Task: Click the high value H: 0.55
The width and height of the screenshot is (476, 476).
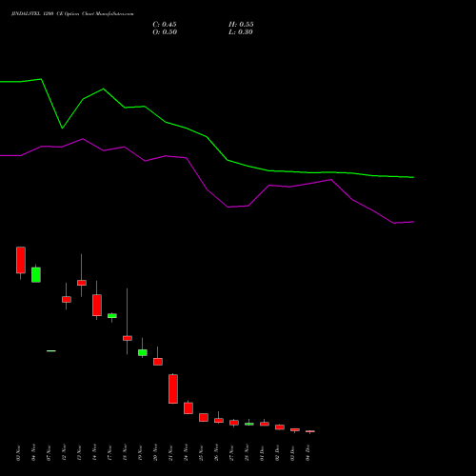Action: click(x=241, y=25)
